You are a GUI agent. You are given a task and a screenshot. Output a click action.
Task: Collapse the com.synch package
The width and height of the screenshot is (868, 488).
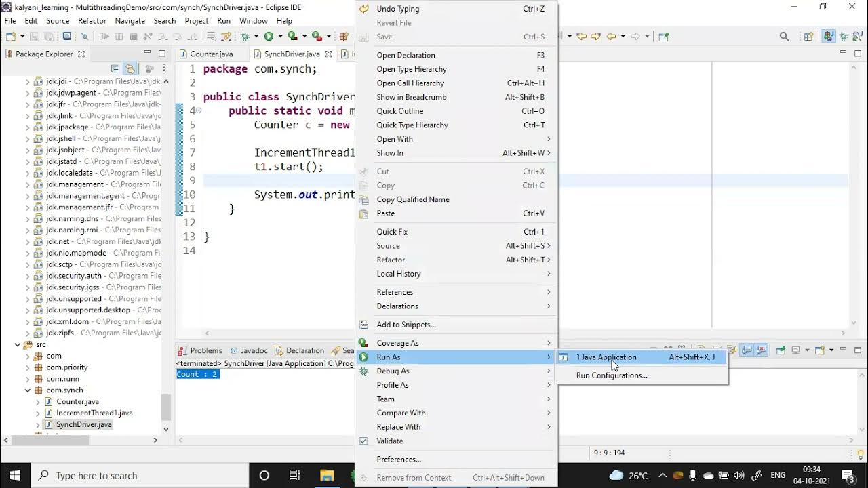[28, 390]
